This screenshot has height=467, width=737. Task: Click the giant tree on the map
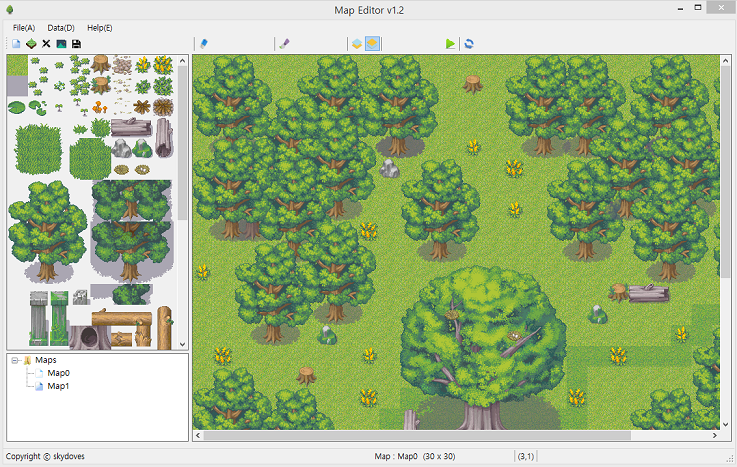pyautogui.click(x=482, y=348)
